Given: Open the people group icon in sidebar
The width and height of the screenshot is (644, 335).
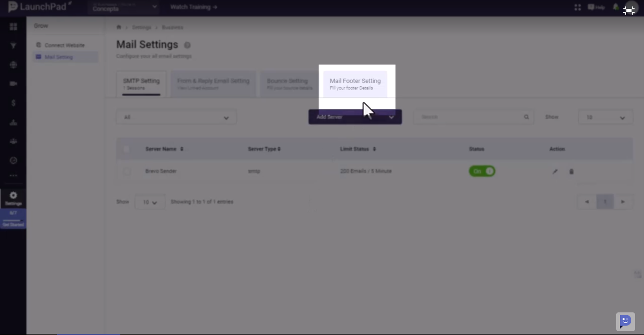Looking at the screenshot, I should [x=13, y=141].
